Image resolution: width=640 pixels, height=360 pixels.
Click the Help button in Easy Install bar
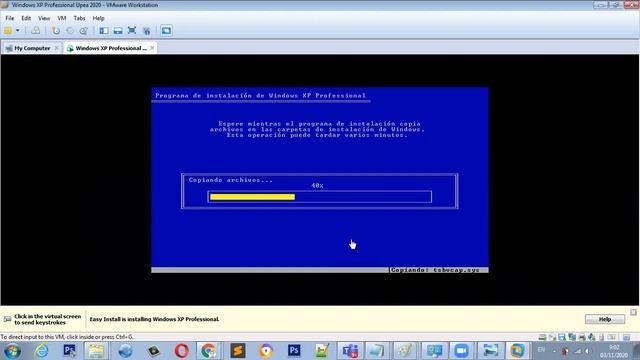604,319
